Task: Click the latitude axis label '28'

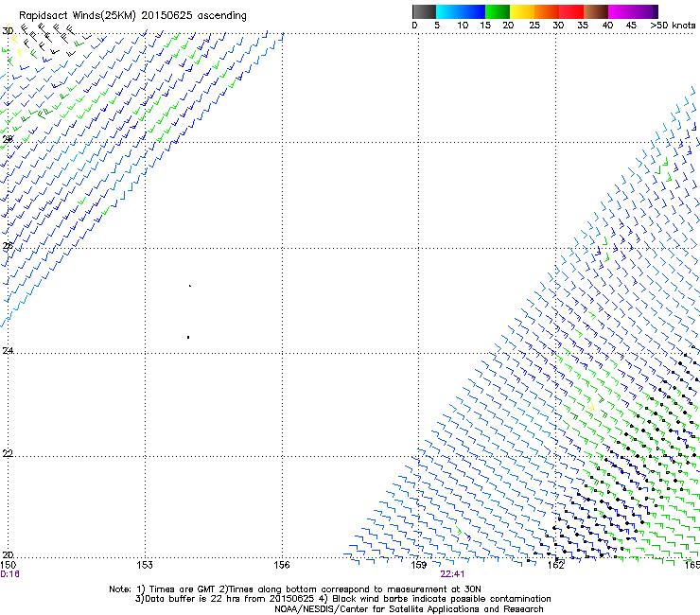Action: (x=8, y=139)
